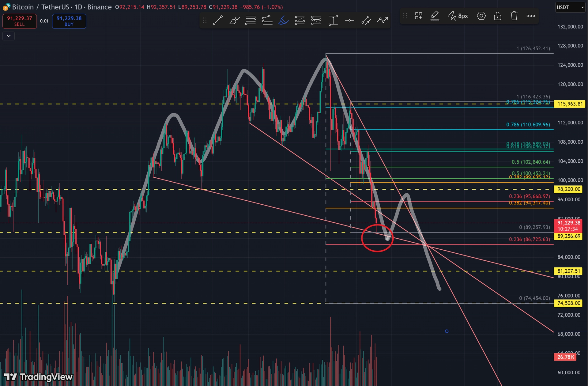Delete the selected drawing with trash icon
Image resolution: width=588 pixels, height=386 pixels.
[514, 16]
